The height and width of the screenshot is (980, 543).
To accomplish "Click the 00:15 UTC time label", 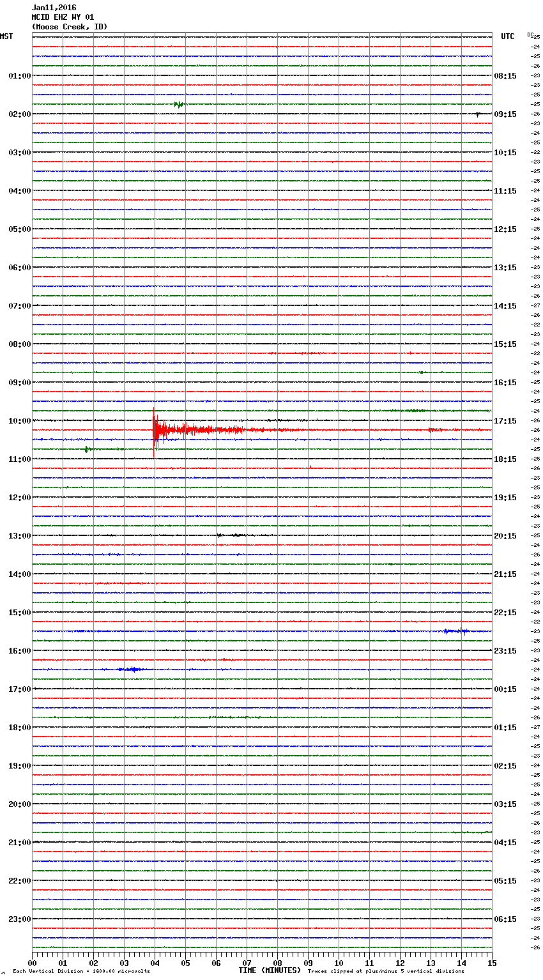I will 505,689.
